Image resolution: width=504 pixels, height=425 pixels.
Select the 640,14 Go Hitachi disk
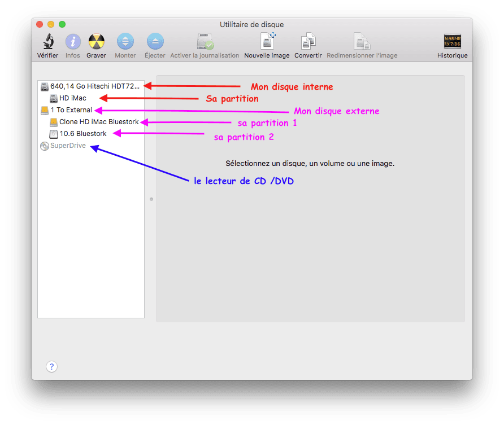click(91, 86)
